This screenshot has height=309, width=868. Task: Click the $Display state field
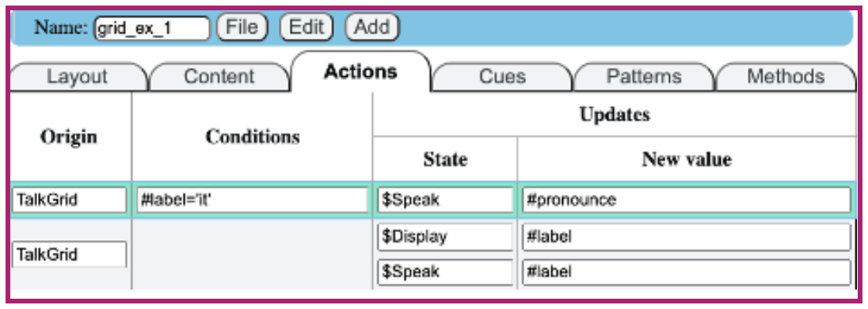coord(446,237)
